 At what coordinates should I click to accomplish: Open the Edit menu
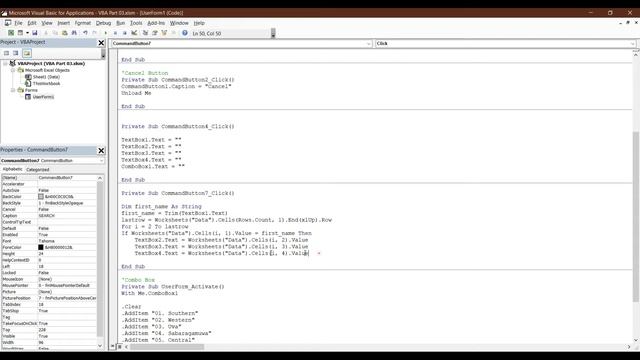pos(32,23)
